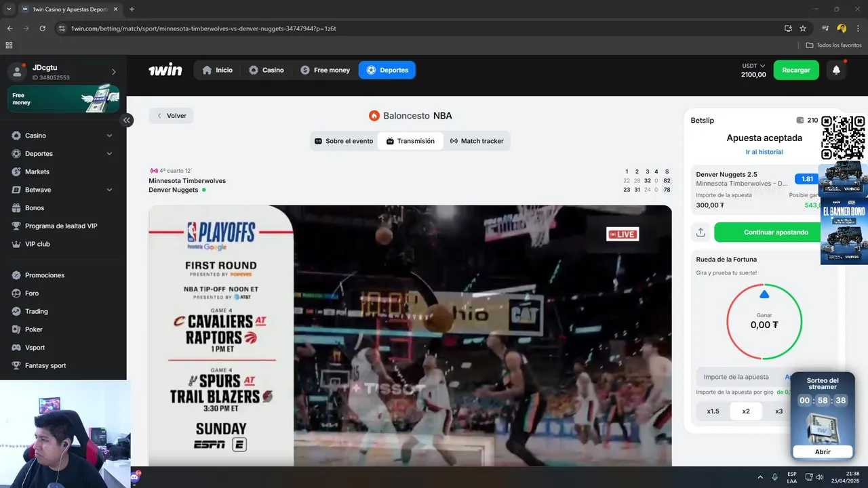Switch to Match tracker tab
This screenshot has width=868, height=488.
tap(477, 141)
